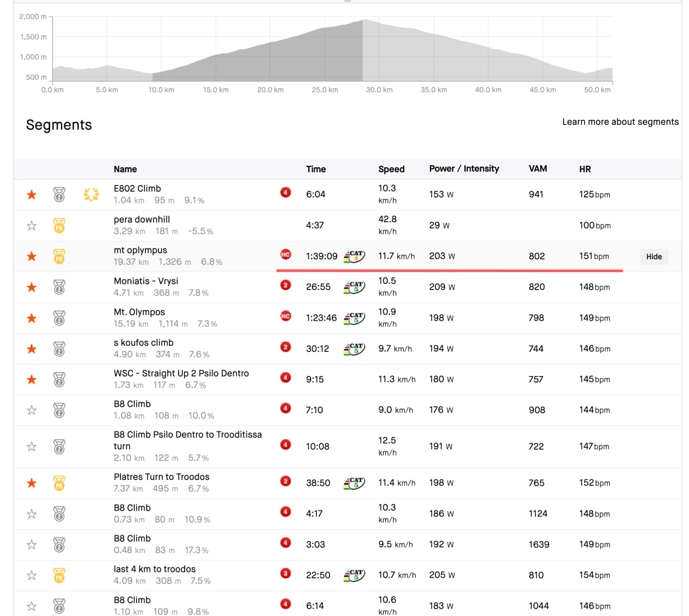Click category 2 climb badge on Moniatis - Vrysi
The image size is (689, 616).
click(x=286, y=285)
